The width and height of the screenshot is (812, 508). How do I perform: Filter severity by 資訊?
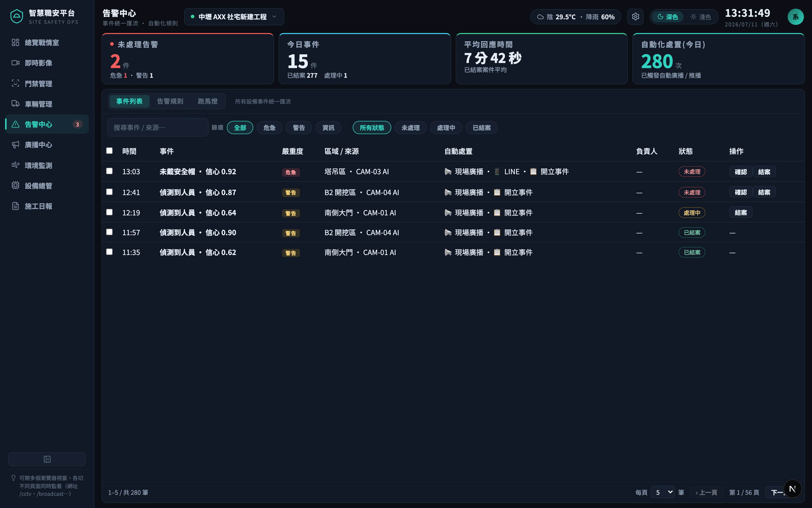click(x=328, y=128)
